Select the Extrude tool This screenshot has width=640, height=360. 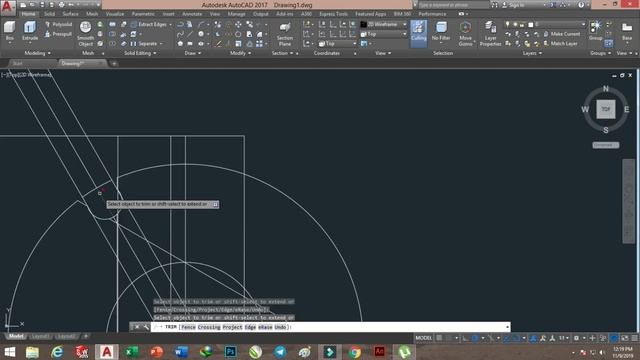29,32
